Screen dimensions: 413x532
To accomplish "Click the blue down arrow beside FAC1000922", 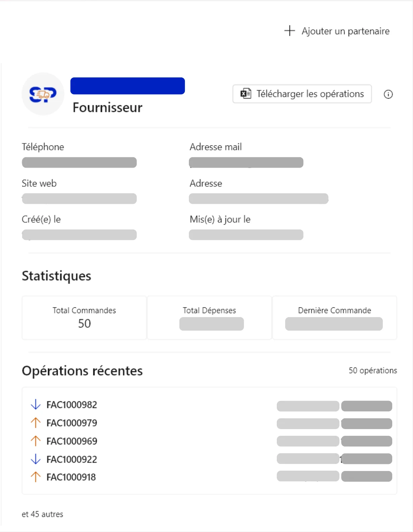I will [36, 459].
